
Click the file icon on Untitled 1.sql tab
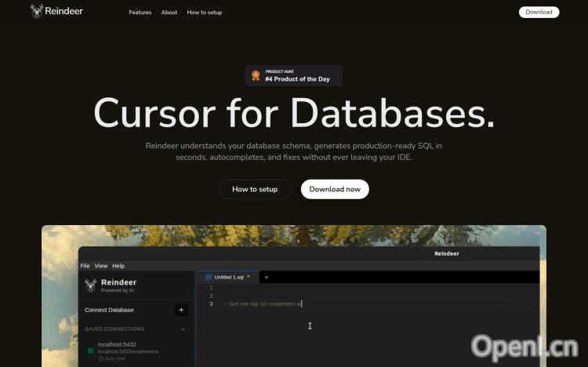209,277
